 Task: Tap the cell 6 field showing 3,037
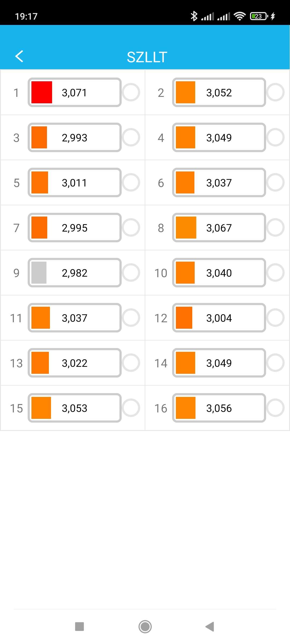219,183
